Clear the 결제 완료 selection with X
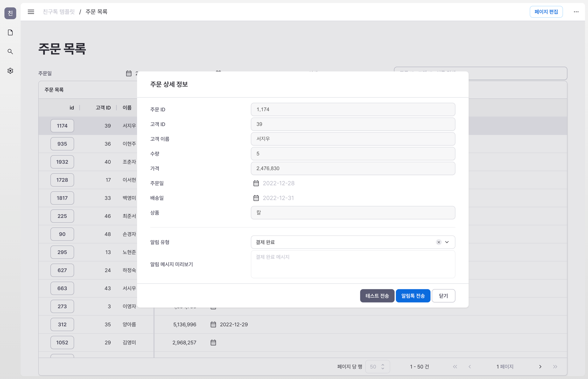Viewport: 588px width, 379px height. (438, 242)
